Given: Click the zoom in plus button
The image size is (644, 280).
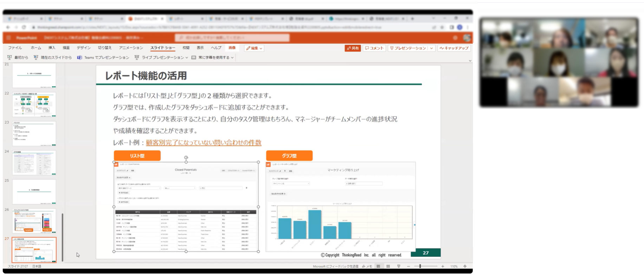Looking at the screenshot, I should tap(443, 266).
